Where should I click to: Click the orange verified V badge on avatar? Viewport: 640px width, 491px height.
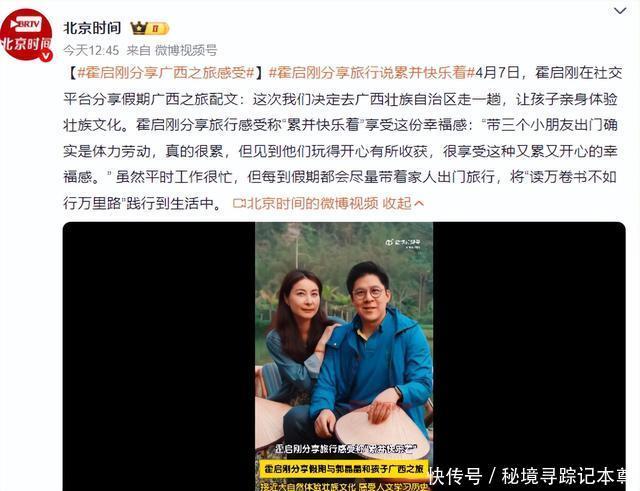coord(46,55)
